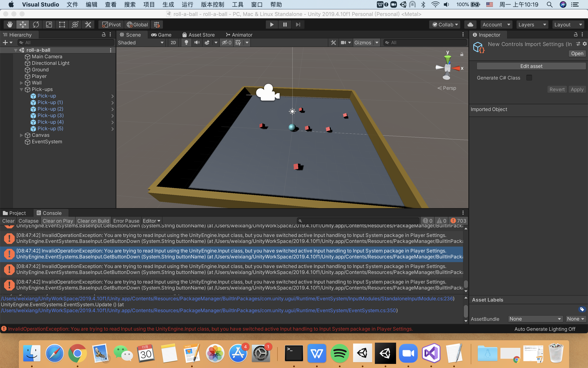The image size is (588, 368).
Task: Switch to the Game tab
Action: click(x=161, y=35)
